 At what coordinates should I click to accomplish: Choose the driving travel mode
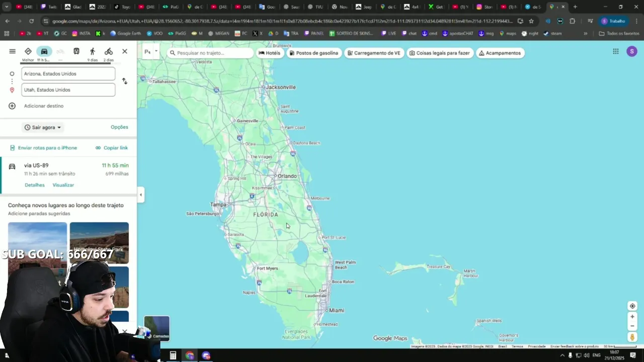(44, 51)
